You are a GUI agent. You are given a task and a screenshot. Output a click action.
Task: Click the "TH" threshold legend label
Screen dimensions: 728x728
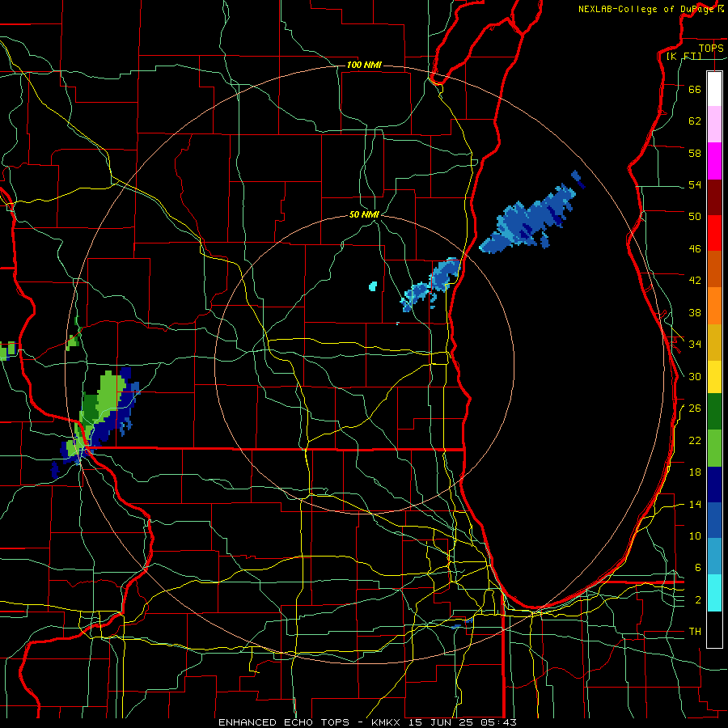(x=695, y=632)
